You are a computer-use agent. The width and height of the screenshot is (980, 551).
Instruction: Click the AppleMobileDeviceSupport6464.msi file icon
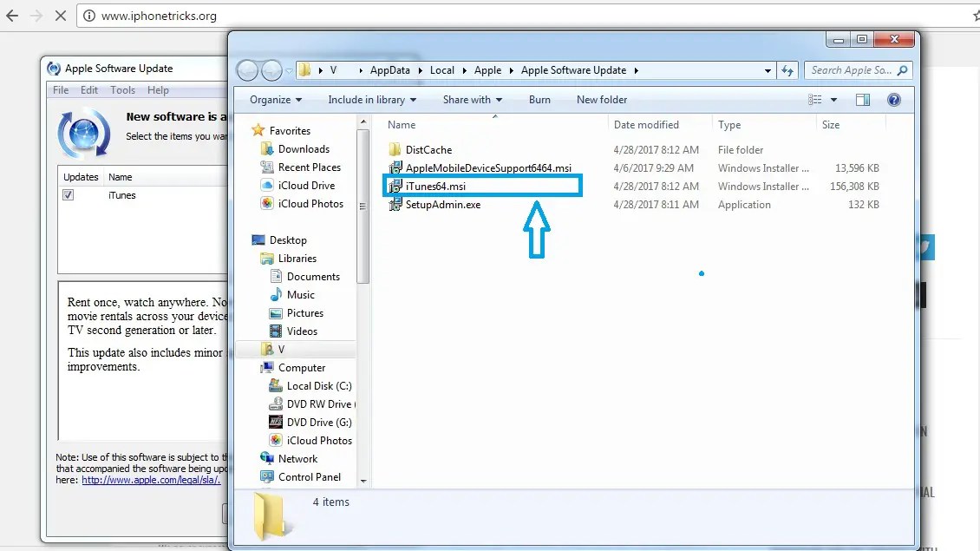pyautogui.click(x=395, y=167)
